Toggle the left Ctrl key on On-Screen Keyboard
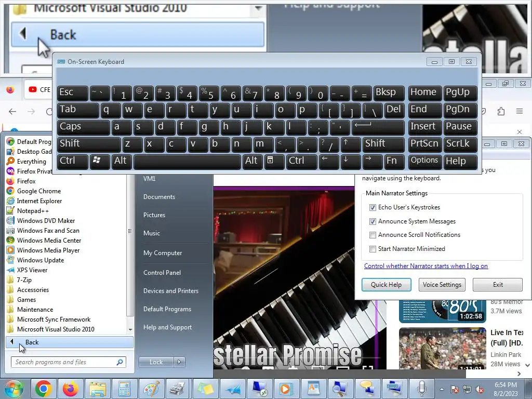Image resolution: width=532 pixels, height=399 pixels. coord(73,161)
